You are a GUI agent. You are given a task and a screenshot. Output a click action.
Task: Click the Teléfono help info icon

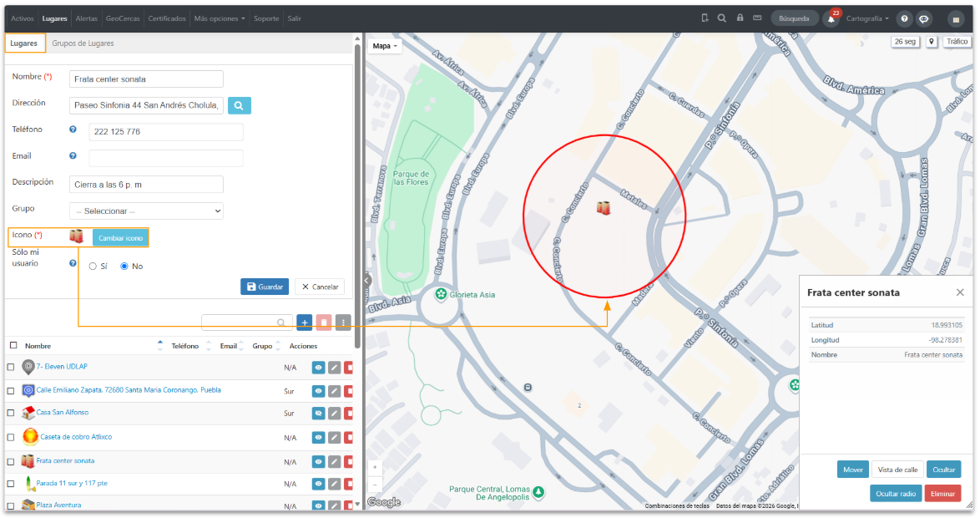pyautogui.click(x=73, y=129)
